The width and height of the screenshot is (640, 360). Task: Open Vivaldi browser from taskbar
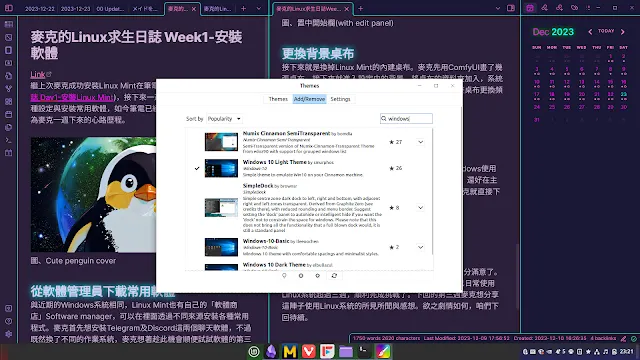(x=309, y=351)
